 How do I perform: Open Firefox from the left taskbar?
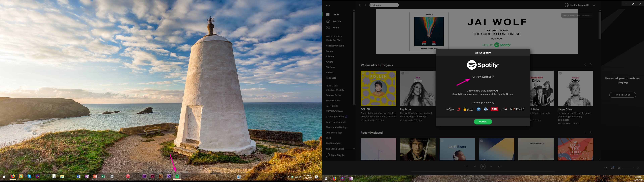13,176
